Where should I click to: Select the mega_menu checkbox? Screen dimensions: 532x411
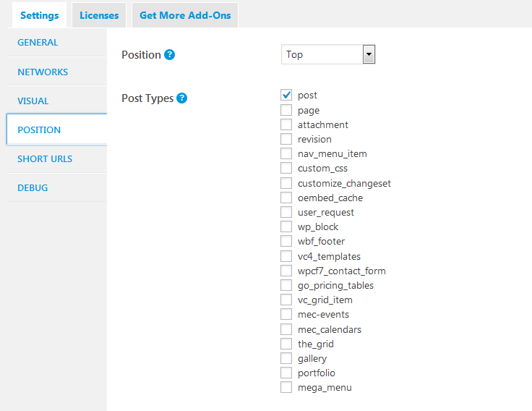coord(286,387)
